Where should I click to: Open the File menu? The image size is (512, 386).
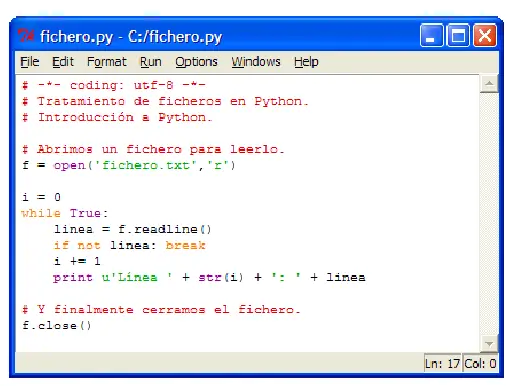tap(30, 62)
